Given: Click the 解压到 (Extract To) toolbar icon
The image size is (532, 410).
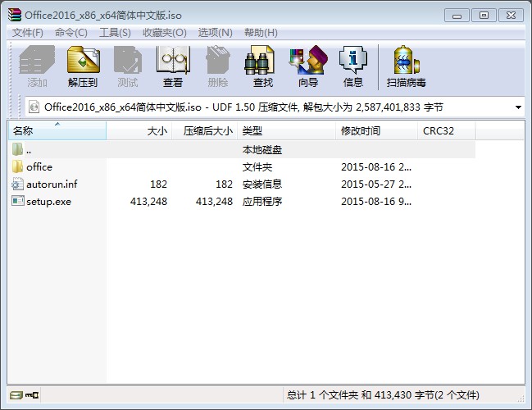Looking at the screenshot, I should 83,61.
